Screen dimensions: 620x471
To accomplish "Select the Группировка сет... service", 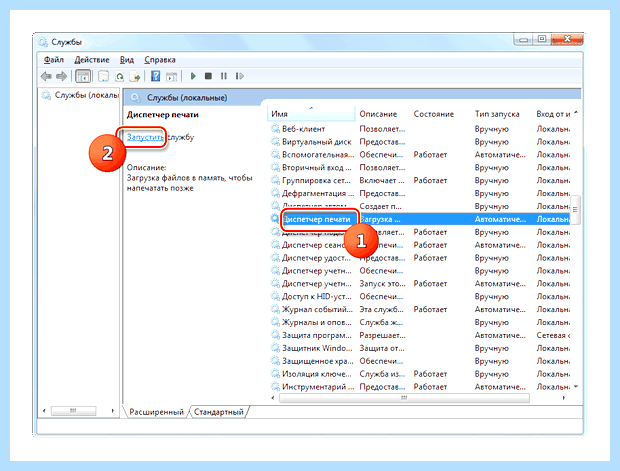I will coord(420,180).
